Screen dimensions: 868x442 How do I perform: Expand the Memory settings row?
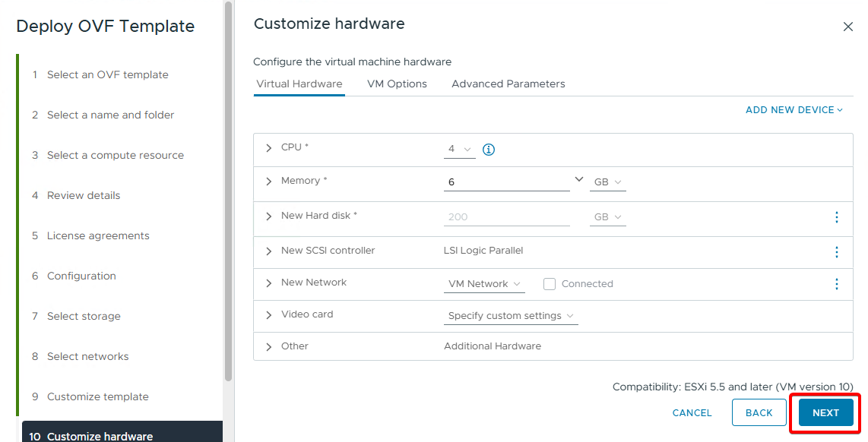(268, 182)
